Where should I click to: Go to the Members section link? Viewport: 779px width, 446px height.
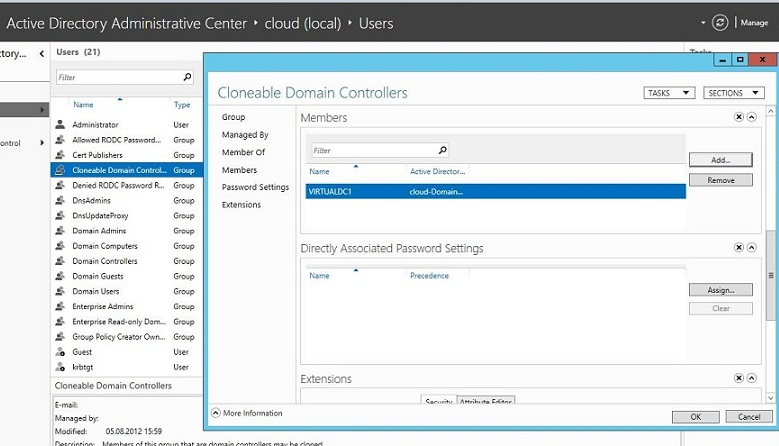point(239,170)
